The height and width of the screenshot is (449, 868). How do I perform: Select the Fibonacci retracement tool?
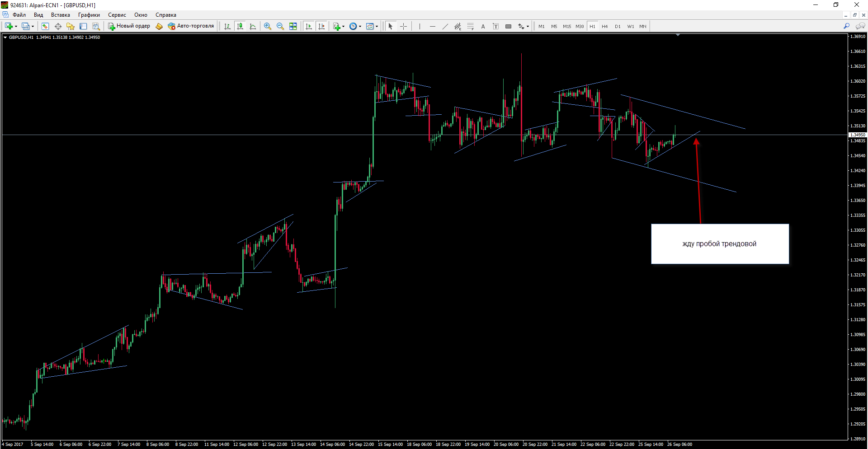tap(470, 26)
